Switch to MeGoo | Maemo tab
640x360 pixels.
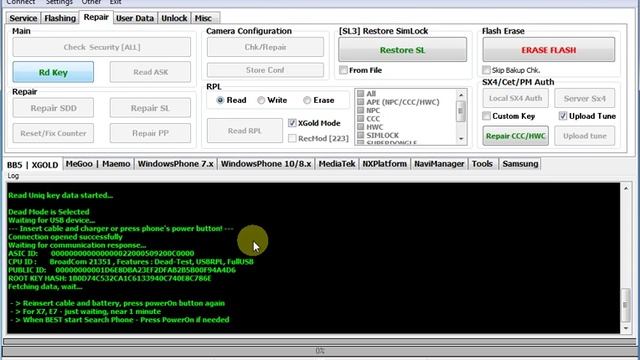[x=98, y=164]
